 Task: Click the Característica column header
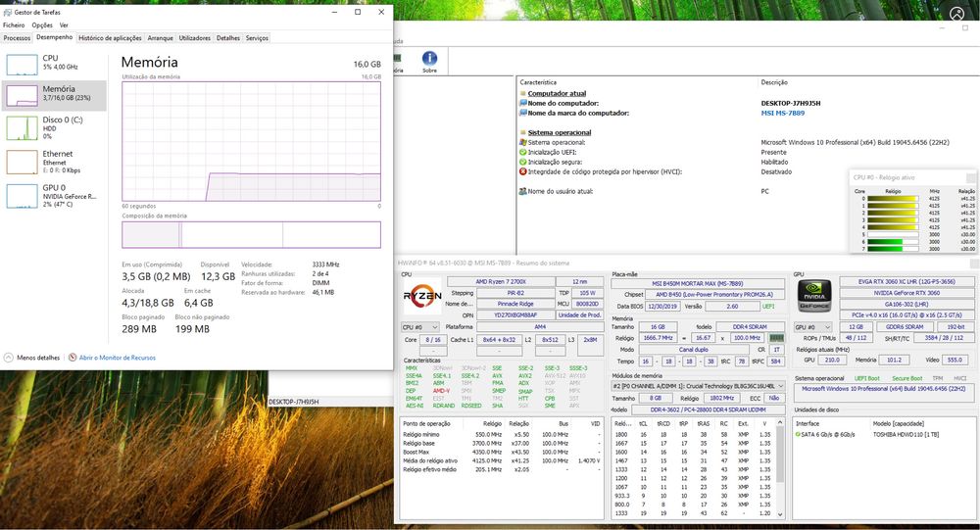tap(538, 82)
